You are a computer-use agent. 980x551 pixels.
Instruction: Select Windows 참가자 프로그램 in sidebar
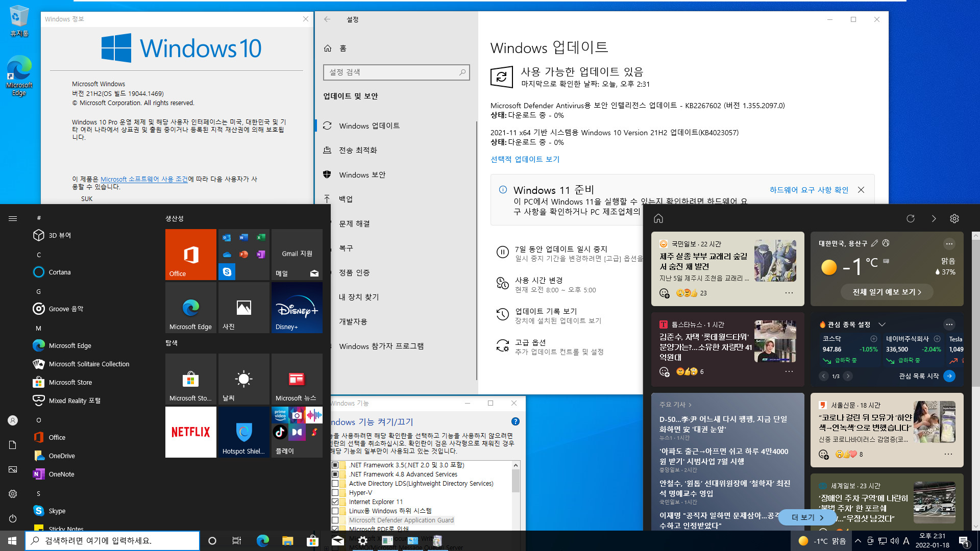pyautogui.click(x=381, y=346)
